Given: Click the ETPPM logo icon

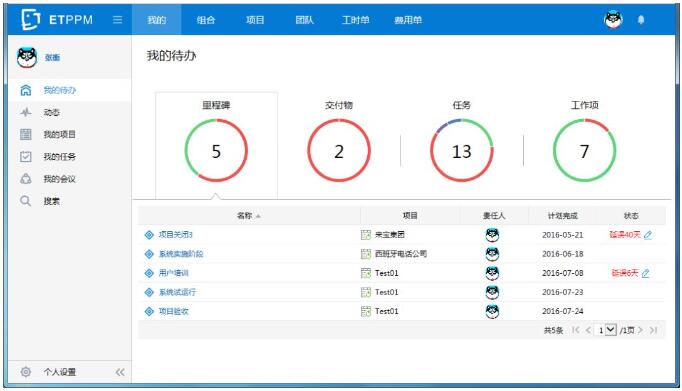Looking at the screenshot, I should pos(30,20).
